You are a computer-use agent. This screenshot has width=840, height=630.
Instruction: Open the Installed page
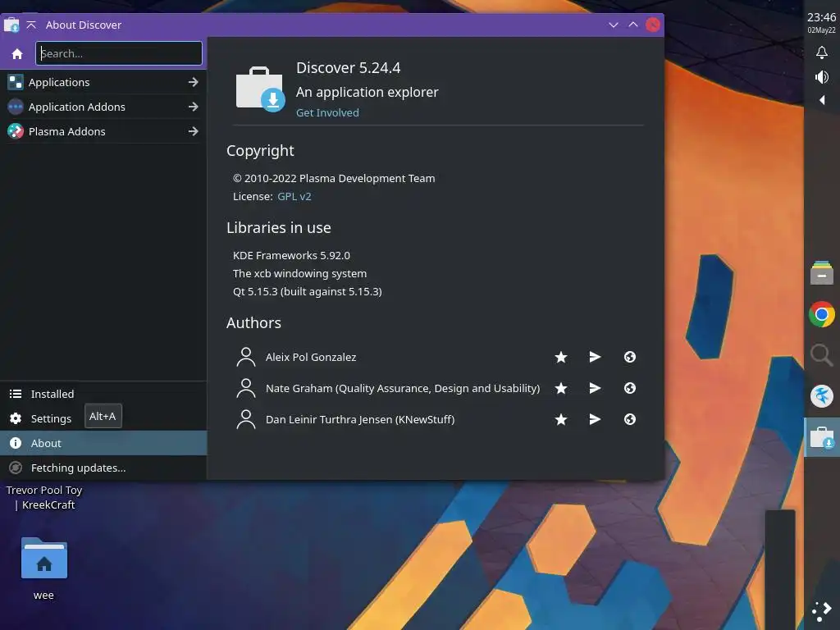pos(103,394)
